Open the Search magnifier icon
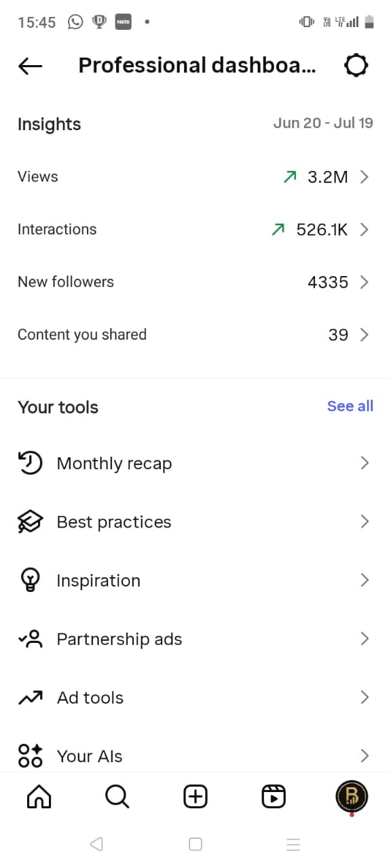This screenshot has height=868, width=391. point(117,797)
